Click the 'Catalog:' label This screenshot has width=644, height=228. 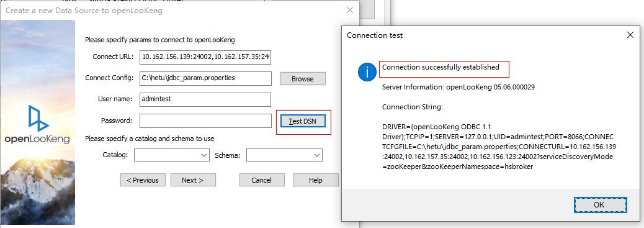coord(115,155)
